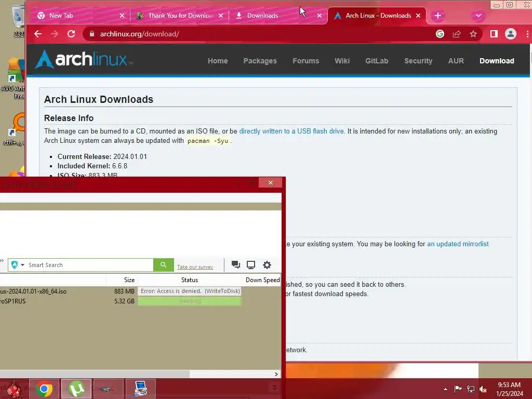Viewport: 532px width, 399px height.
Task: Open the Recycle Bin desktop icon
Action: point(18,20)
